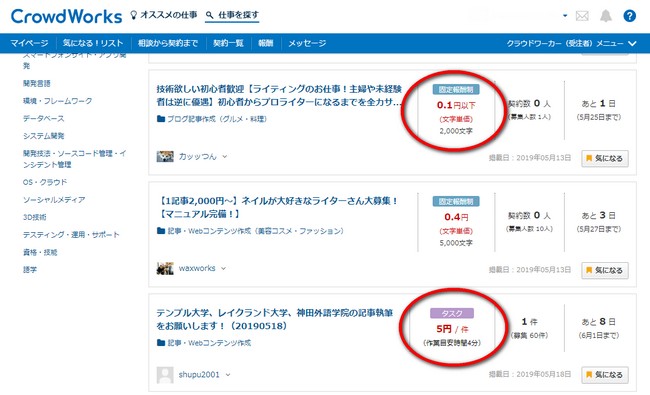Click the lightbulb オススメの仕事 icon
The image size is (650, 395).
pos(133,15)
